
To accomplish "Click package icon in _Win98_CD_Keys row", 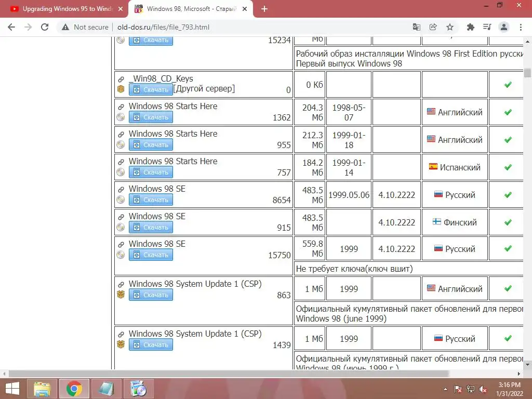I will pos(121,89).
